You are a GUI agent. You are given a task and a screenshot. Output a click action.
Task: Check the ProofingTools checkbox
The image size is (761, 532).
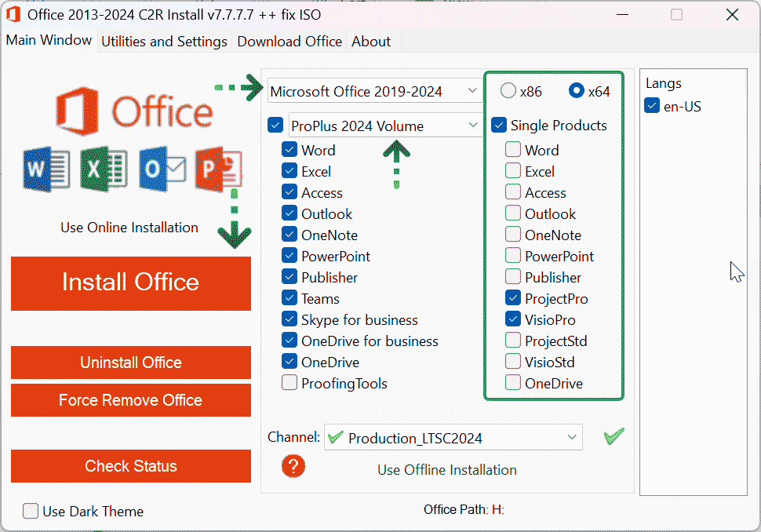tap(289, 384)
